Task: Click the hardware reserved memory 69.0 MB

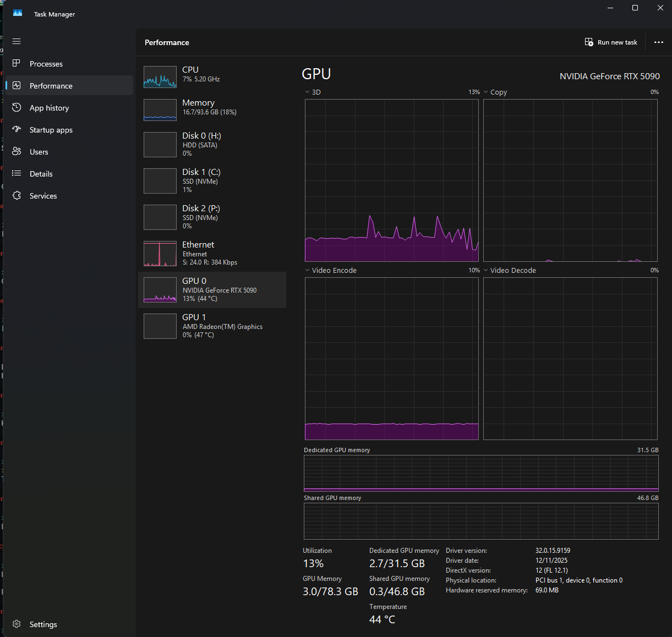Action: [547, 590]
